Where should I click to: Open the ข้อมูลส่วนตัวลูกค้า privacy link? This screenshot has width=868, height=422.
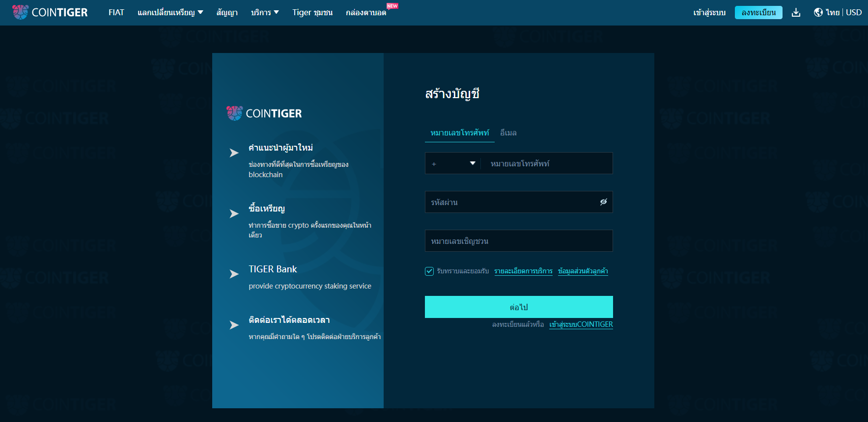pyautogui.click(x=583, y=271)
